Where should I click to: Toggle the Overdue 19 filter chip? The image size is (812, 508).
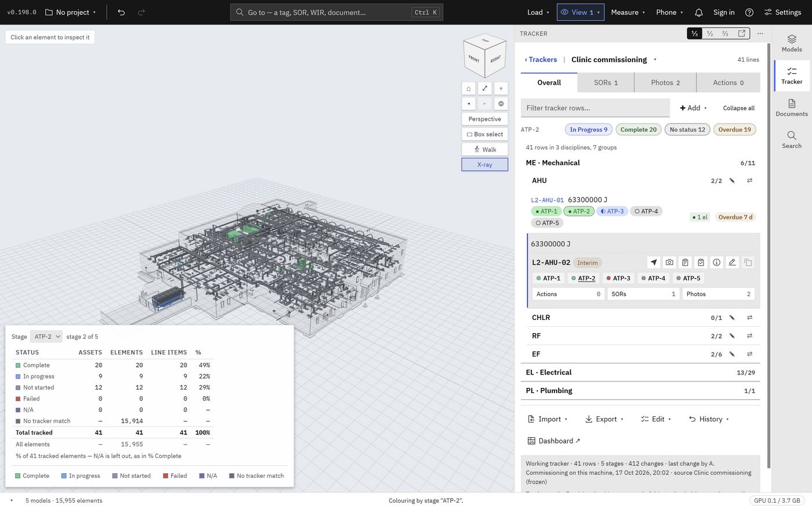click(x=735, y=129)
